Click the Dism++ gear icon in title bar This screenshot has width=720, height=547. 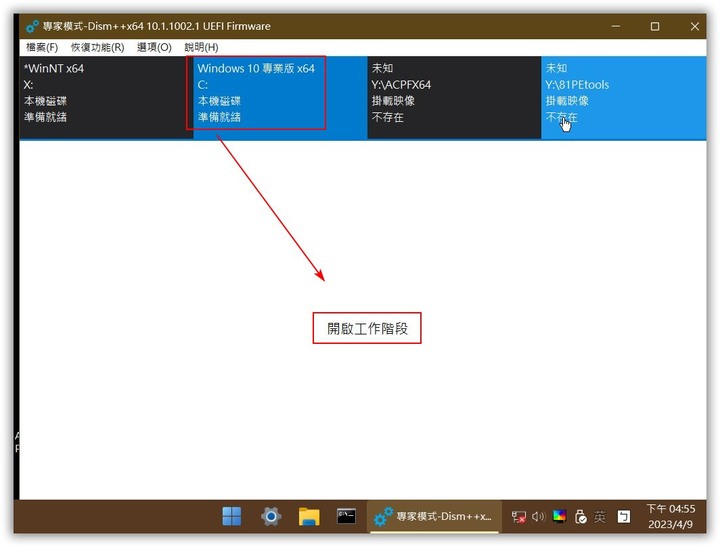pos(32,26)
